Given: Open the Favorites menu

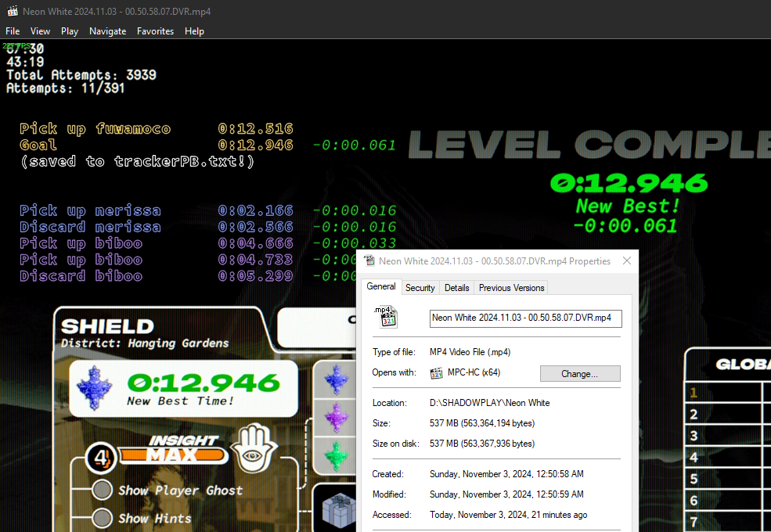Looking at the screenshot, I should coord(156,31).
